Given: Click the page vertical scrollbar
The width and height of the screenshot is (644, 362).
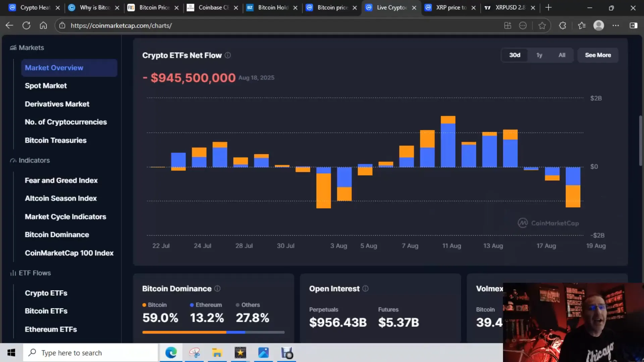Looking at the screenshot, I should 640,141.
